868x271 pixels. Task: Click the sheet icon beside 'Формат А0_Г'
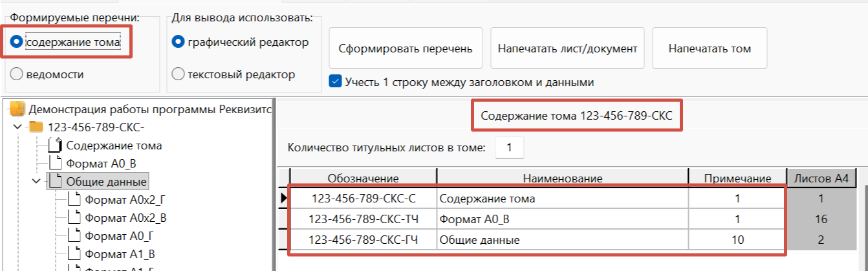pyautogui.click(x=74, y=236)
